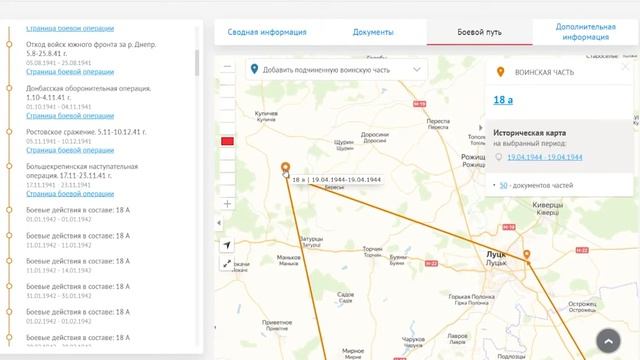Switch to 'Документы' tab

373,32
